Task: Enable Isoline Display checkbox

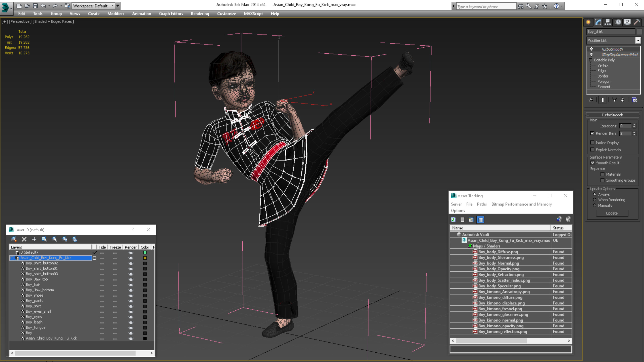Action: 592,143
